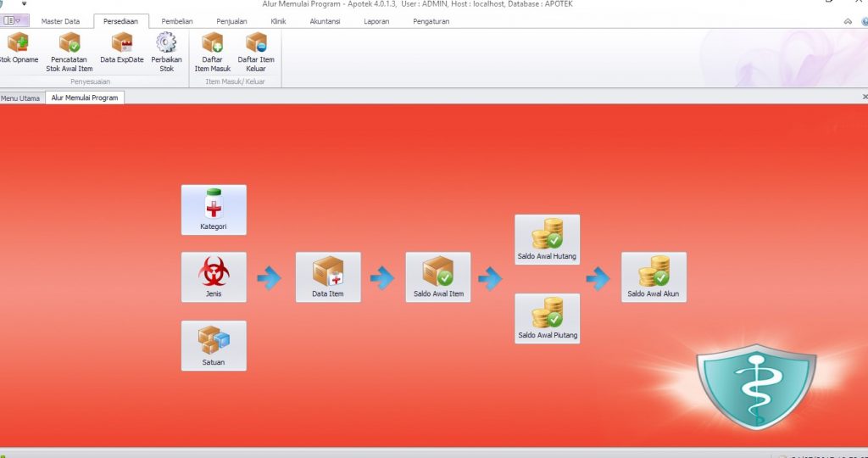This screenshot has width=868, height=458.
Task: Open Data Item in the flowchart
Action: (328, 276)
